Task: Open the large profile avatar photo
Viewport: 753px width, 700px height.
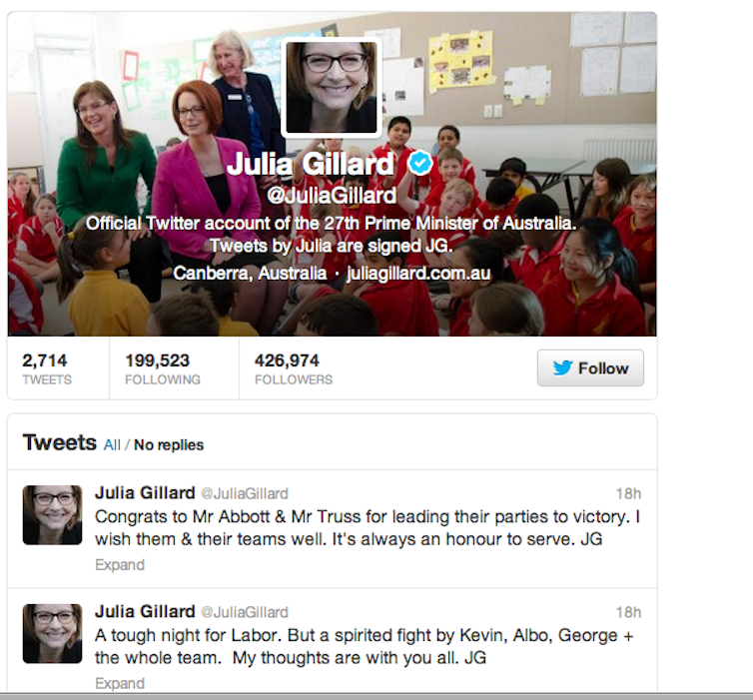Action: tap(332, 88)
